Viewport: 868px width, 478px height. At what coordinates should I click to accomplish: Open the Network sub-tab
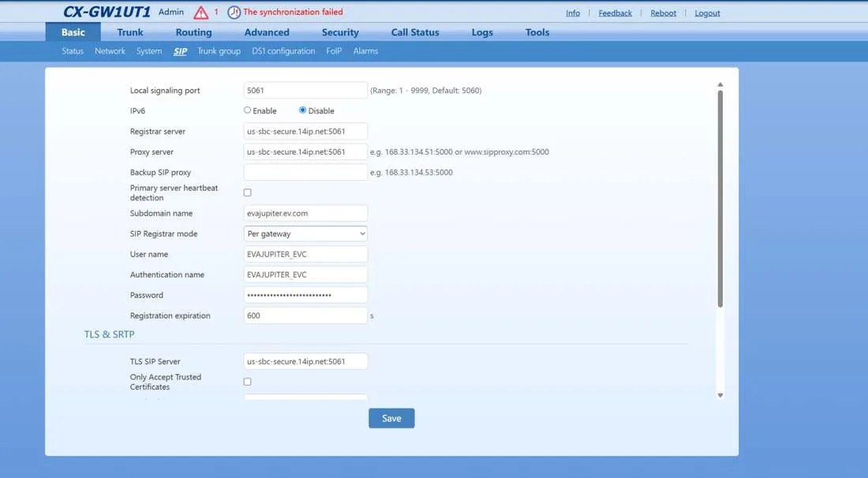[x=110, y=51]
